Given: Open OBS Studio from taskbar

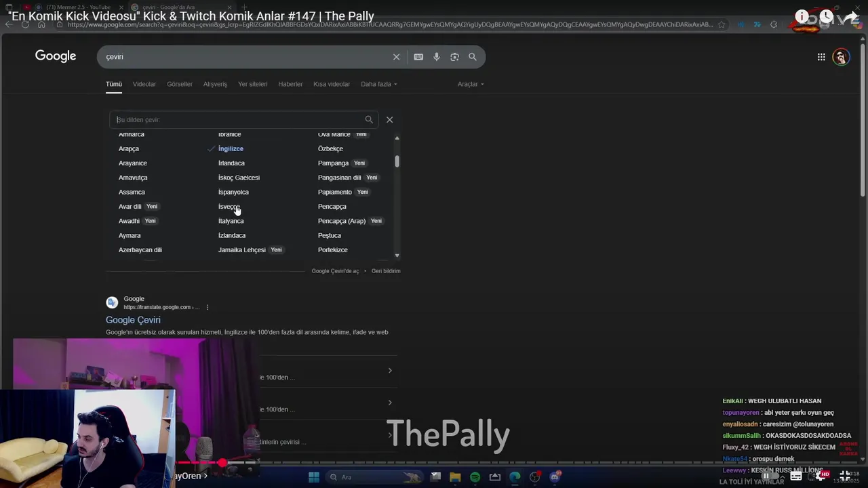Looking at the screenshot, I should 535,477.
